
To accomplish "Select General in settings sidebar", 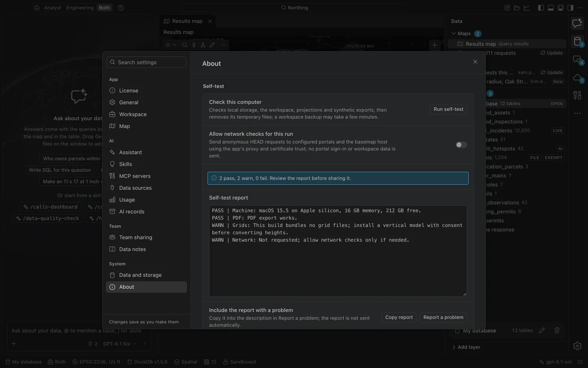I will [x=146, y=102].
